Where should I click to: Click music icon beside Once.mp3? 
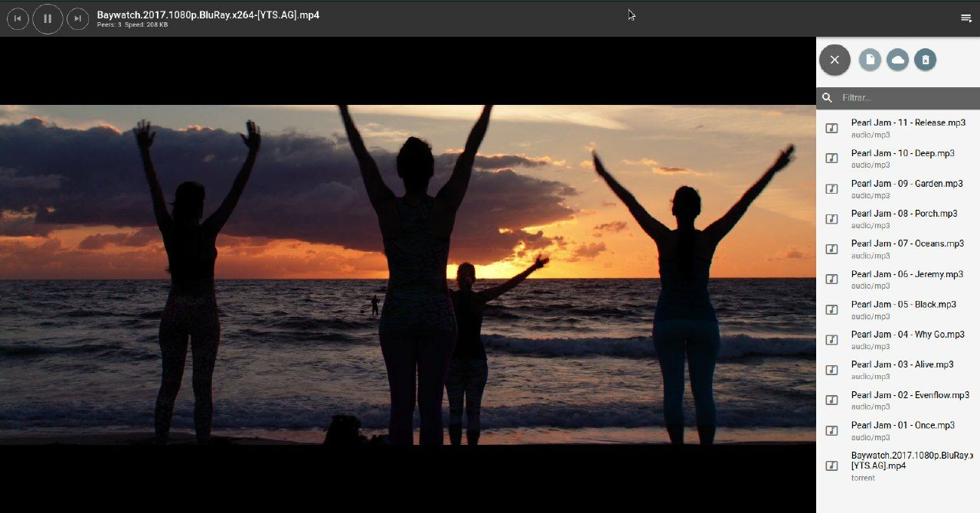click(x=831, y=430)
